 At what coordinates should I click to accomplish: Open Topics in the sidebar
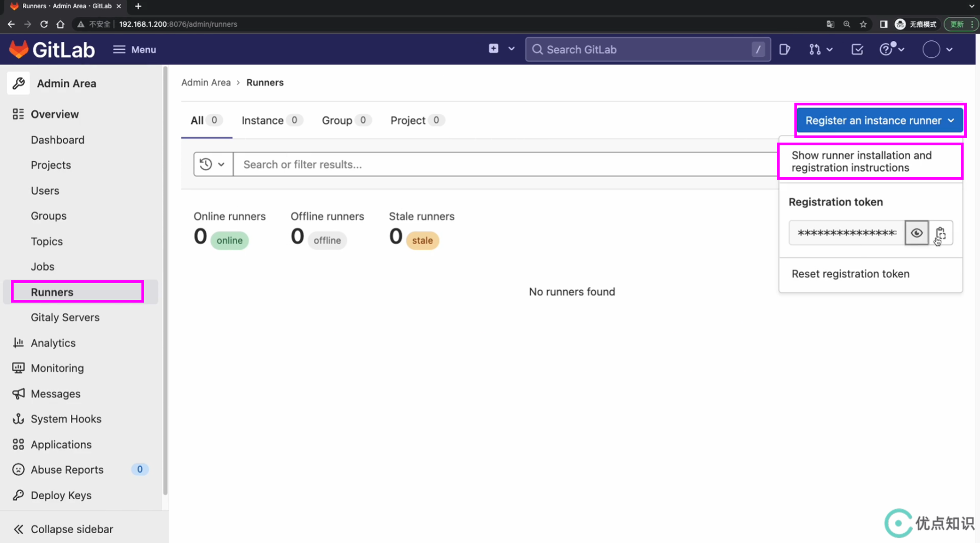[46, 241]
